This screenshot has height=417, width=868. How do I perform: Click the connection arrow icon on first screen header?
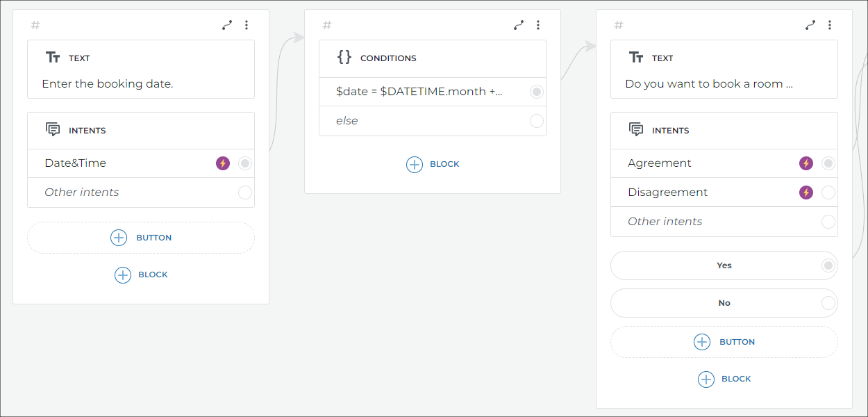click(226, 24)
